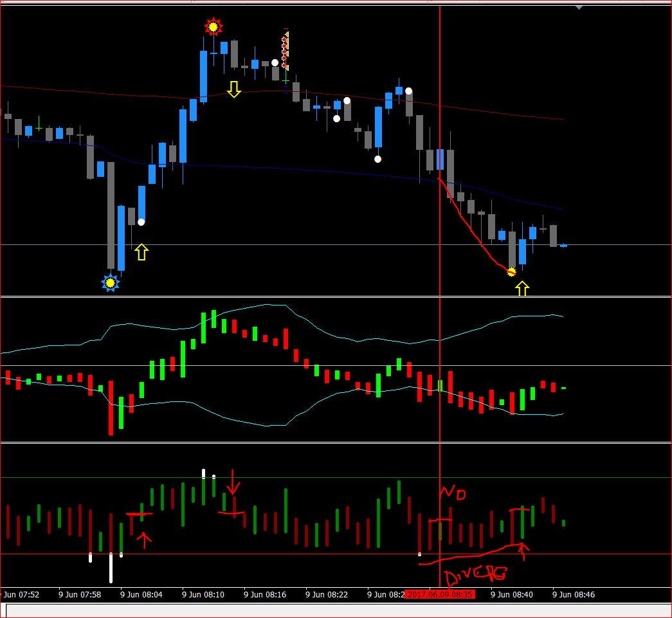This screenshot has height=618, width=672.
Task: Click the 9 Jun 08:16 time label
Action: point(265,594)
